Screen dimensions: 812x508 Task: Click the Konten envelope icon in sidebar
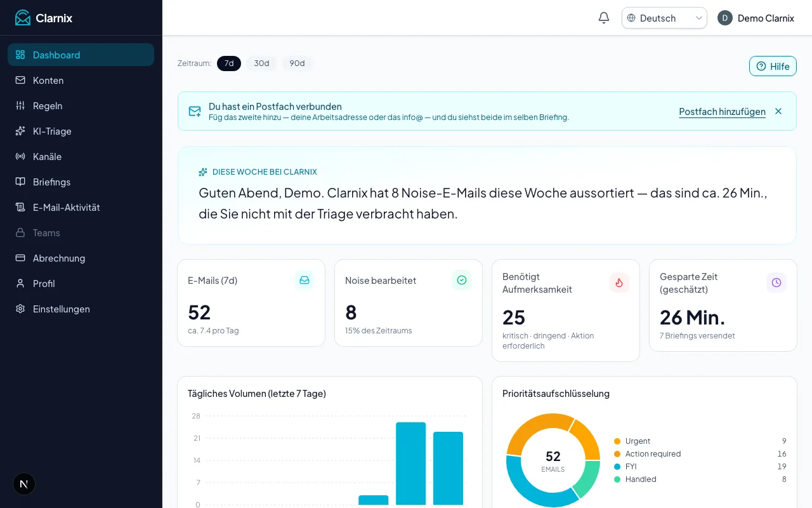[x=20, y=80]
